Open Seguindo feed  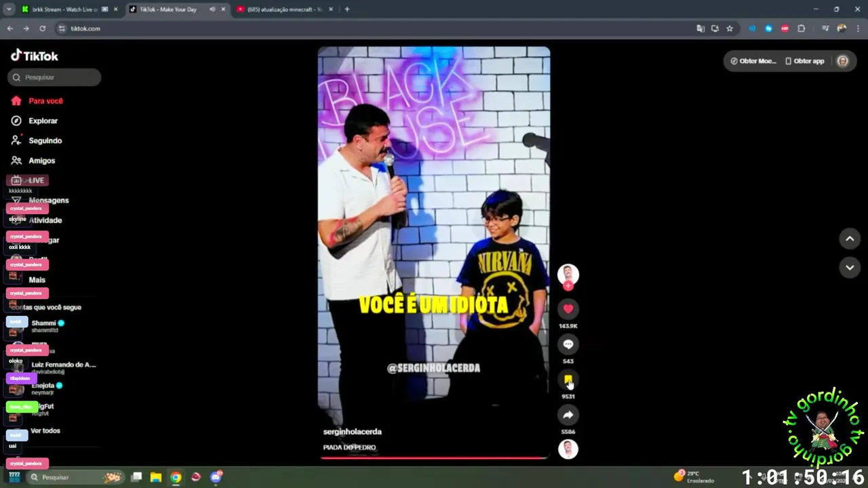coord(37,140)
